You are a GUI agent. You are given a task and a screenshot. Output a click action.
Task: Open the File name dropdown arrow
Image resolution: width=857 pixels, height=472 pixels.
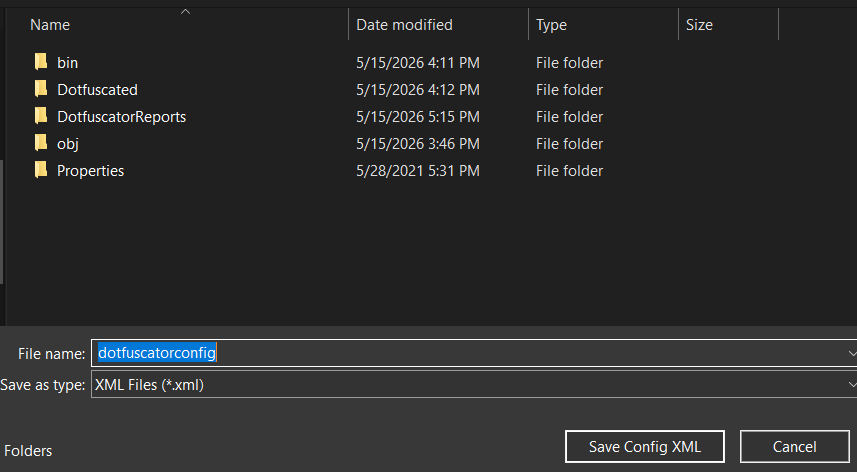click(852, 353)
